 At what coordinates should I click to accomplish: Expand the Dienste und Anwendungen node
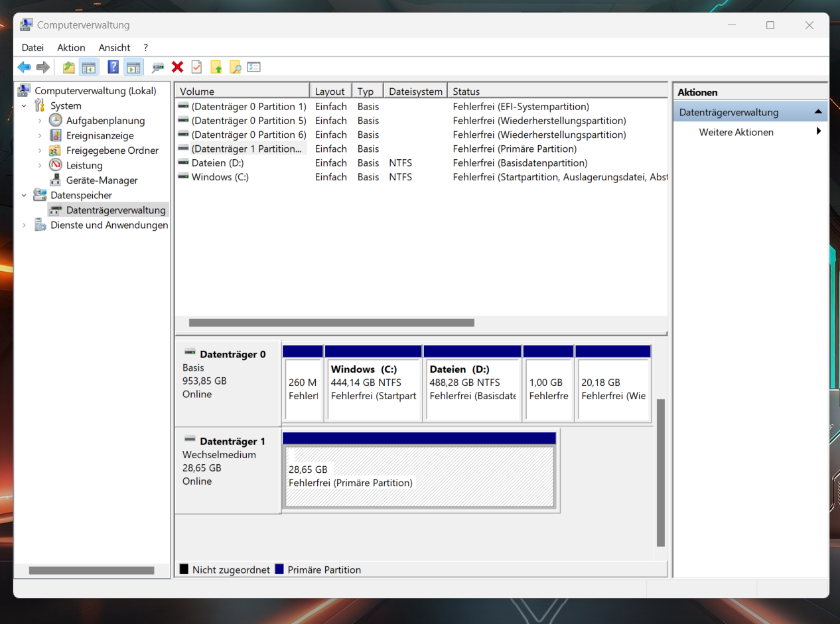point(24,225)
